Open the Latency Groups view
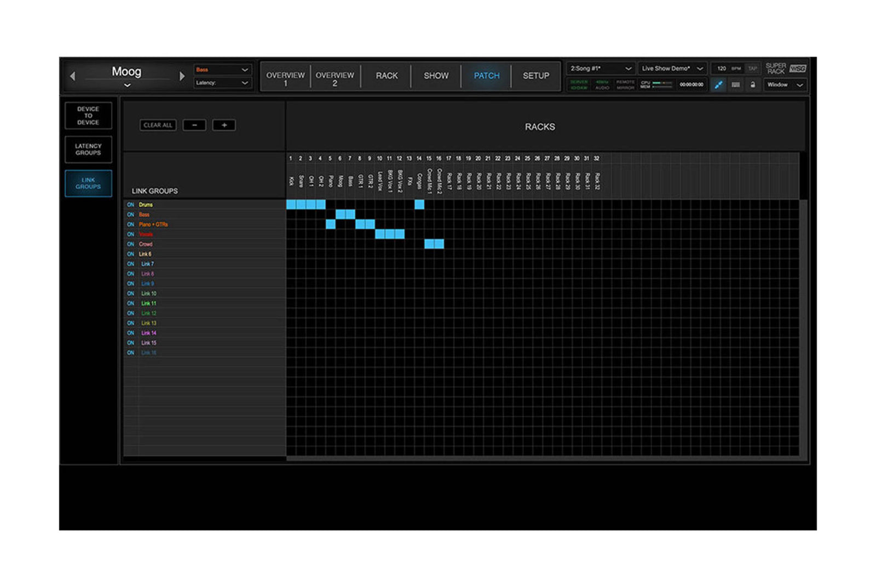876x588 pixels. [88, 149]
